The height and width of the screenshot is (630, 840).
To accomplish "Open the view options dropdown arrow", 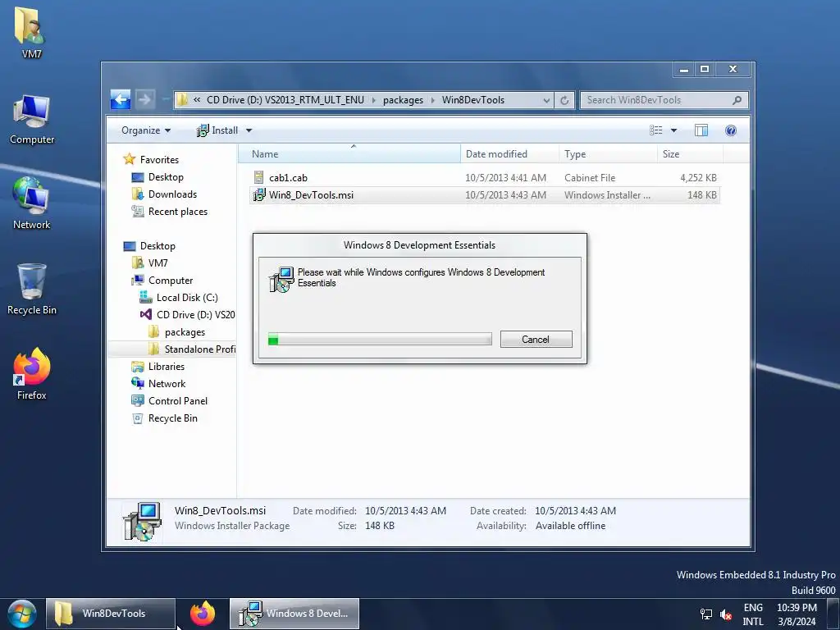I will click(674, 130).
